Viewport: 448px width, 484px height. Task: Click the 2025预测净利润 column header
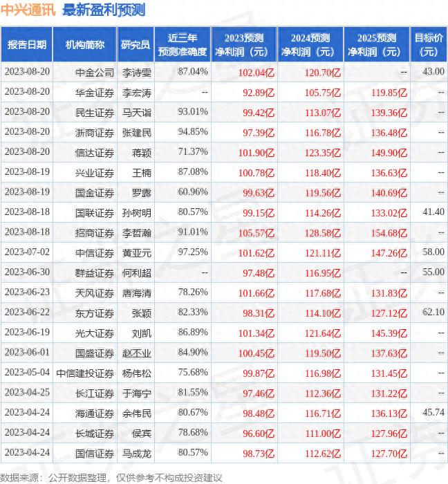point(377,45)
